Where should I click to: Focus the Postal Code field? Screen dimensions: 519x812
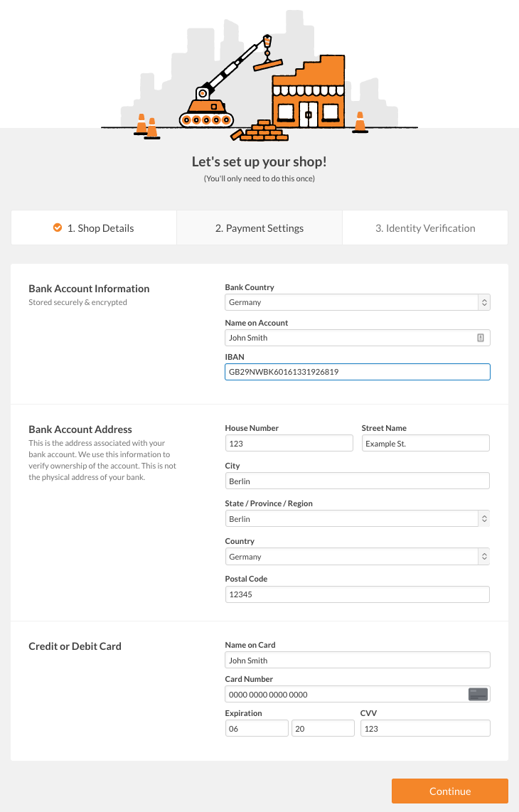357,594
